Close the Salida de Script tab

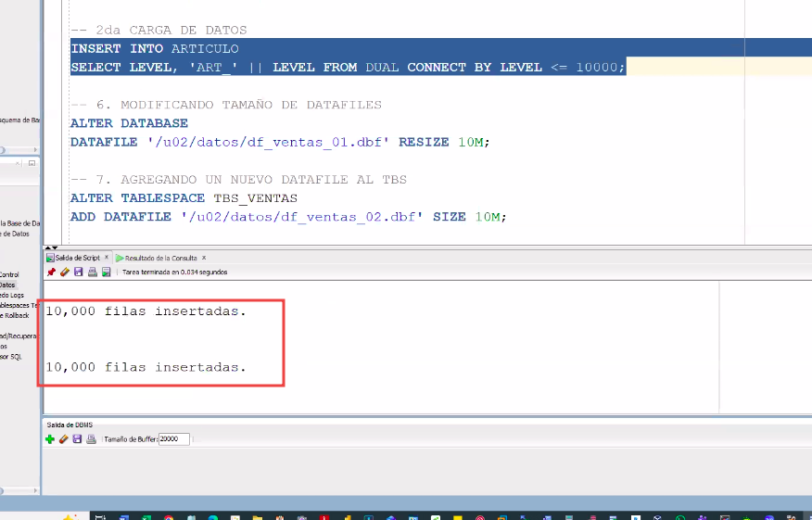107,257
